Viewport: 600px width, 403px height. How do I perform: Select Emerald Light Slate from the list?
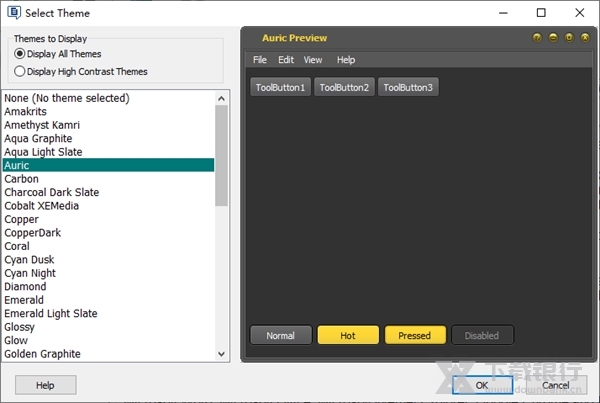click(50, 313)
